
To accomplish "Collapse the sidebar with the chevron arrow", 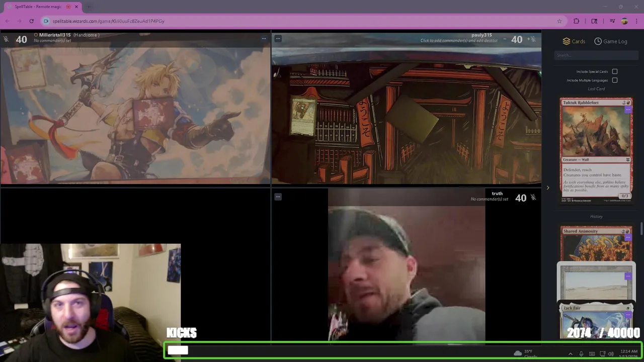I will pos(548,188).
